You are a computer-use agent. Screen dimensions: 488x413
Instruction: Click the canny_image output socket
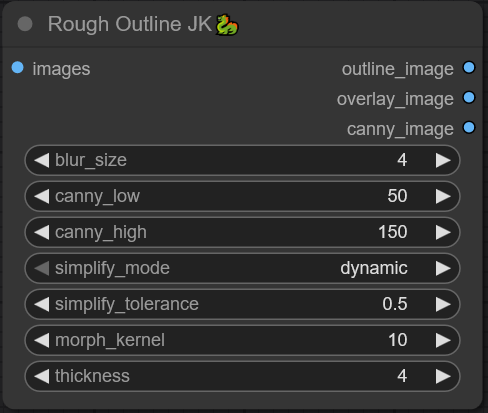469,127
